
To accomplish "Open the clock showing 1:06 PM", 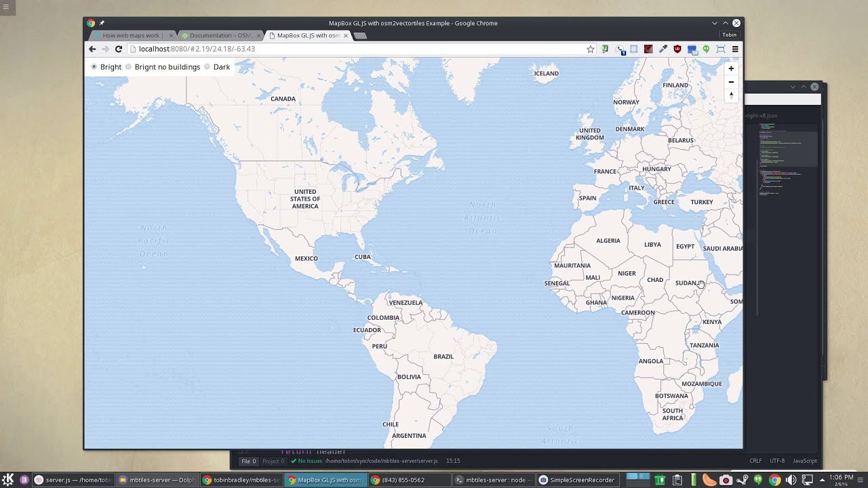I will (x=841, y=480).
